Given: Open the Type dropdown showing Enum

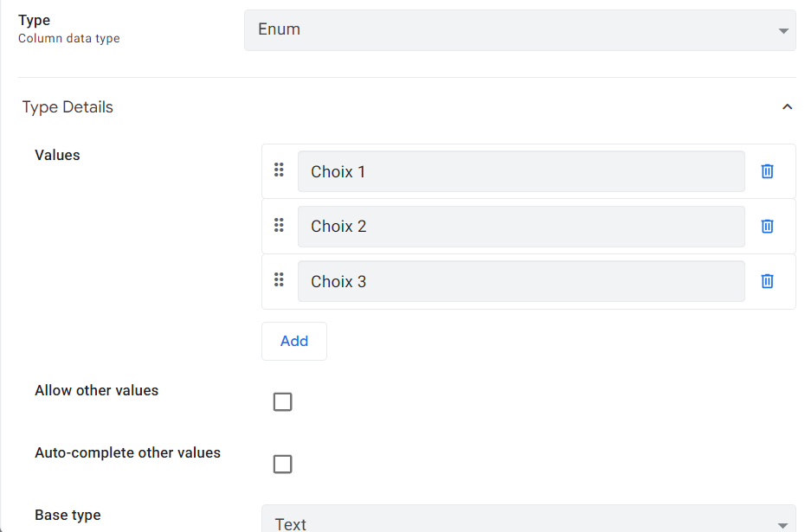Looking at the screenshot, I should click(x=520, y=29).
